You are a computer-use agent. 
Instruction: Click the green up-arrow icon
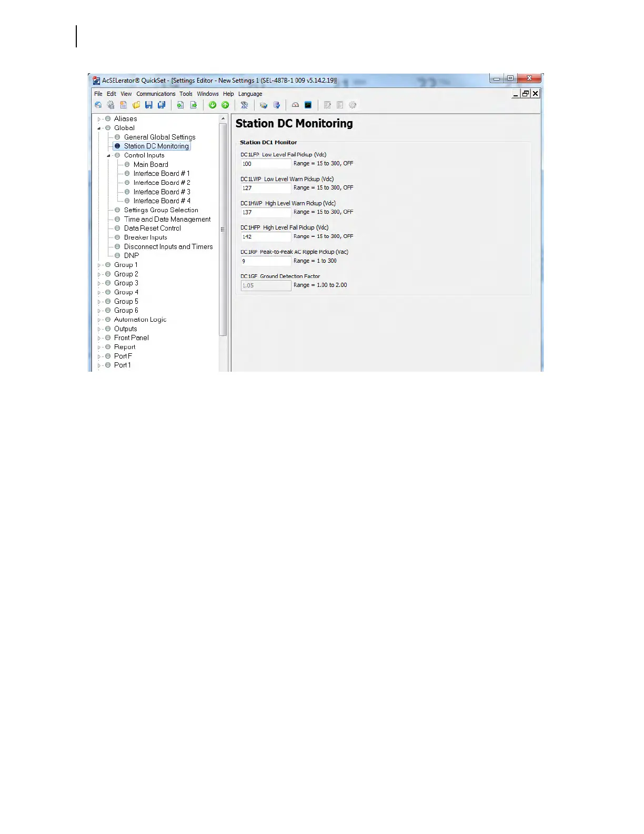(225, 105)
